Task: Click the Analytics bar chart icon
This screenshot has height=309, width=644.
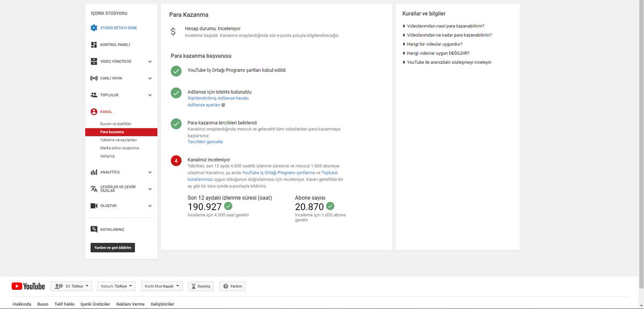Action: 94,172
